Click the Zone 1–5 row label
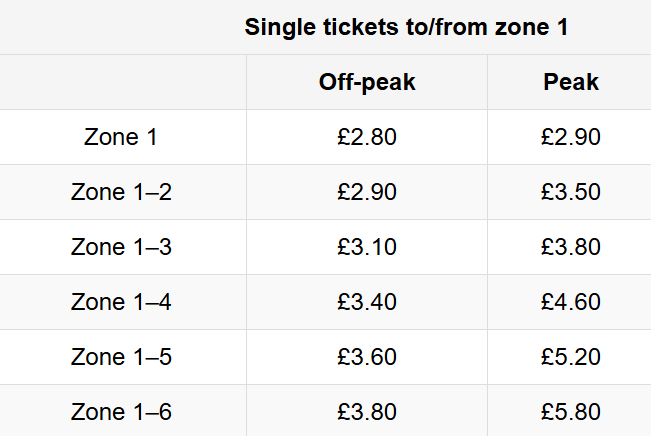This screenshot has width=651, height=436. [121, 357]
